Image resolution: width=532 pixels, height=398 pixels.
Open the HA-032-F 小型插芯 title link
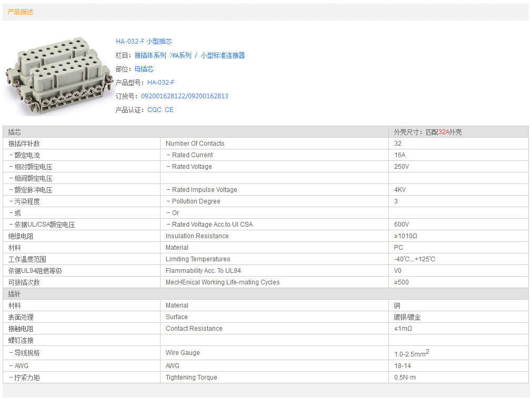144,42
